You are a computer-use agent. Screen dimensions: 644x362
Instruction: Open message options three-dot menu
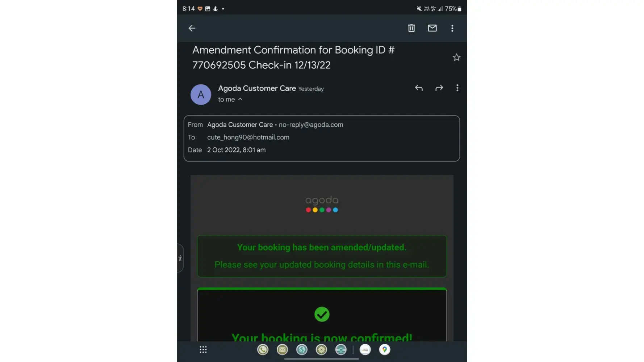457,88
